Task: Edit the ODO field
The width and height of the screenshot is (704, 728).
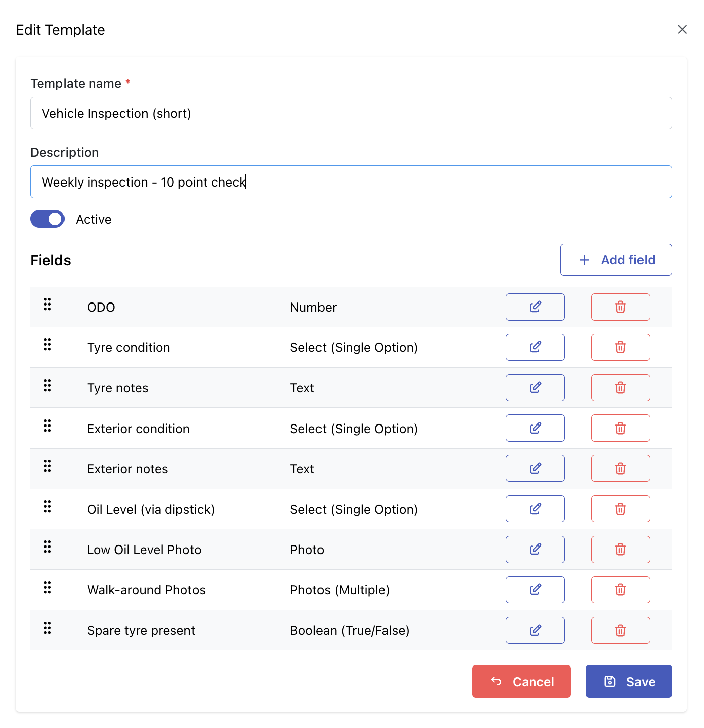Action: point(535,307)
